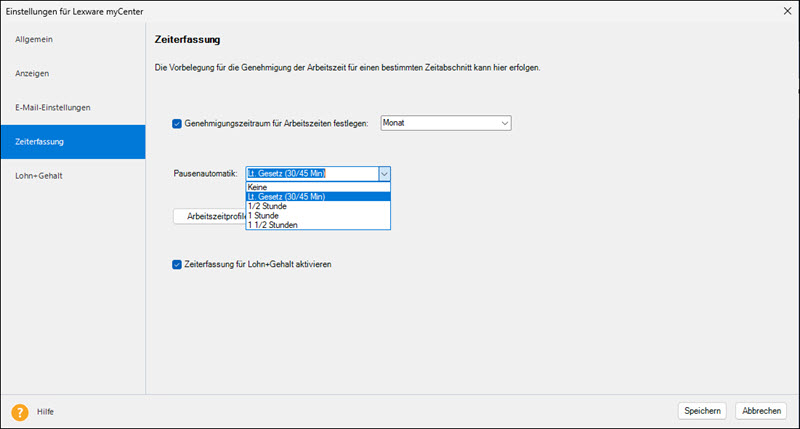The width and height of the screenshot is (800, 429).
Task: Open the Hilfe question mark icon
Action: pyautogui.click(x=19, y=412)
